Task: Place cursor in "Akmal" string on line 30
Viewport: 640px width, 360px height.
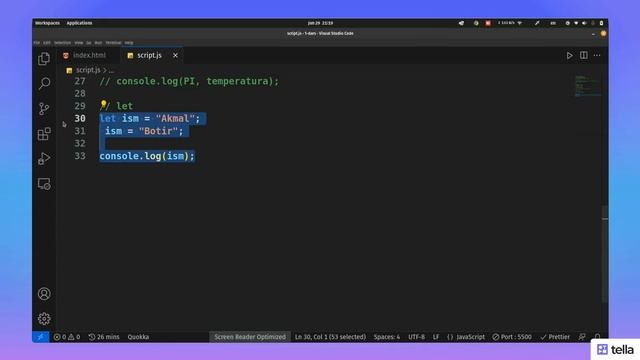Action: click(175, 118)
